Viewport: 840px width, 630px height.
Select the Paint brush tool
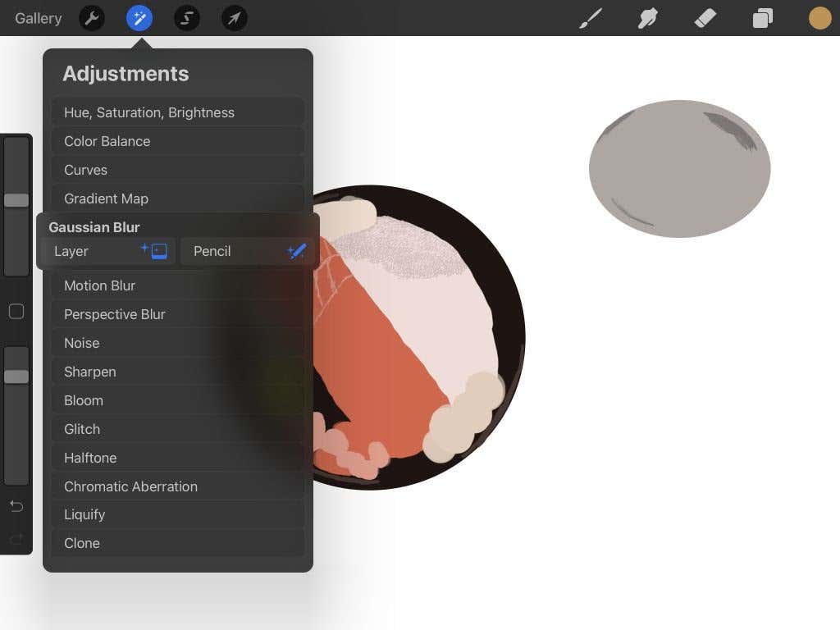coord(591,18)
